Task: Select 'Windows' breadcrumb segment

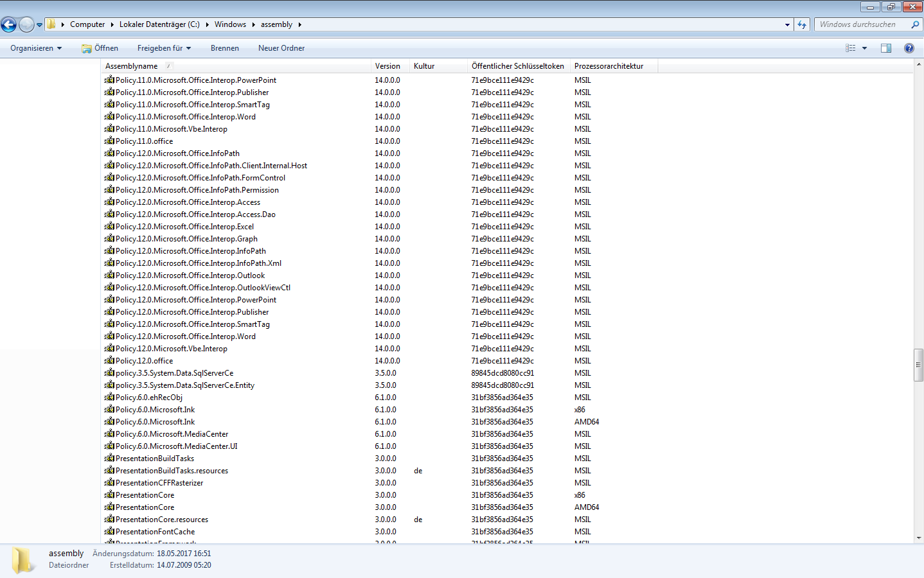Action: pyautogui.click(x=230, y=24)
